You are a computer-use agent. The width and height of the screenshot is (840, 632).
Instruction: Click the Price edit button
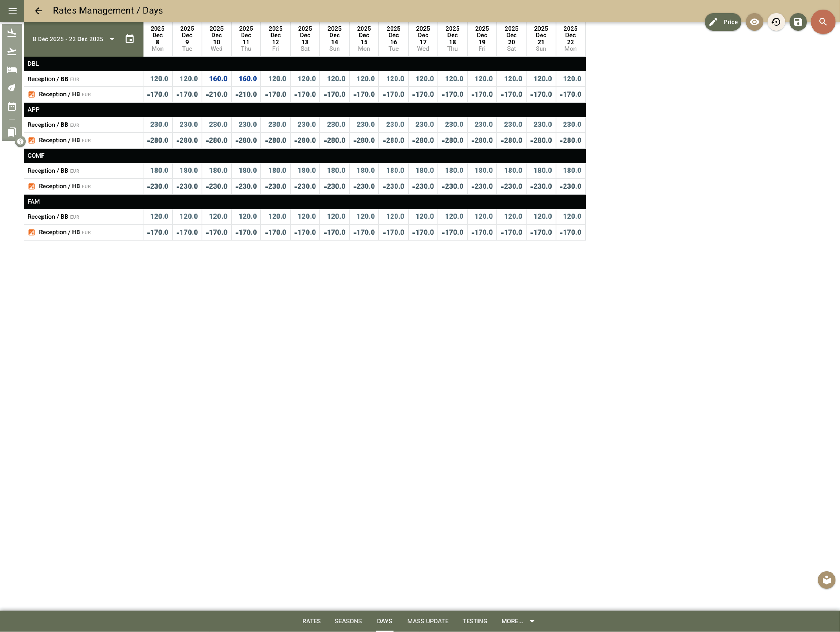(x=723, y=22)
